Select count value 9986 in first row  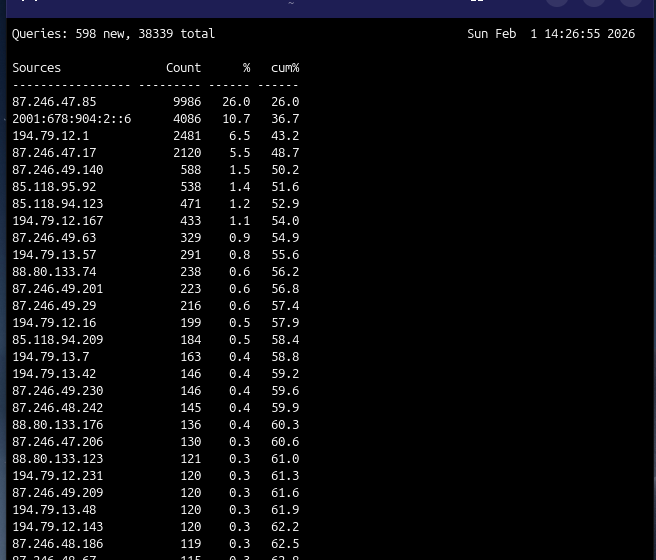coord(186,102)
